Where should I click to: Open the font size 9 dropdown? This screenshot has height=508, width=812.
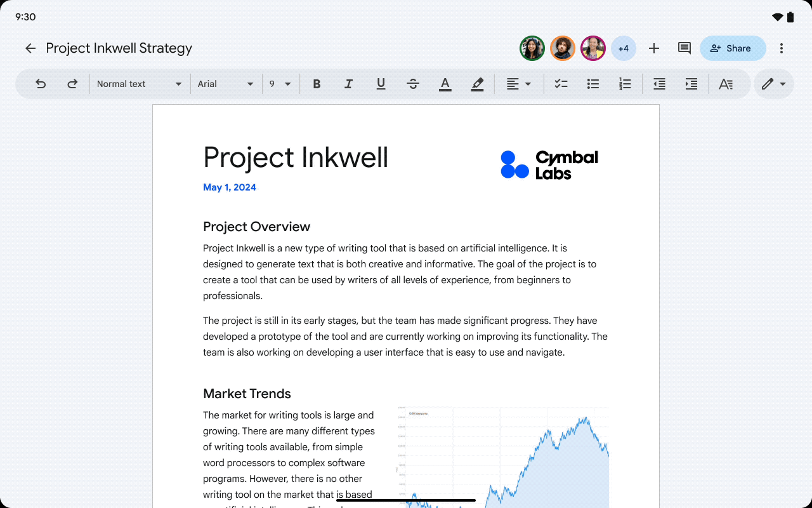coord(280,84)
